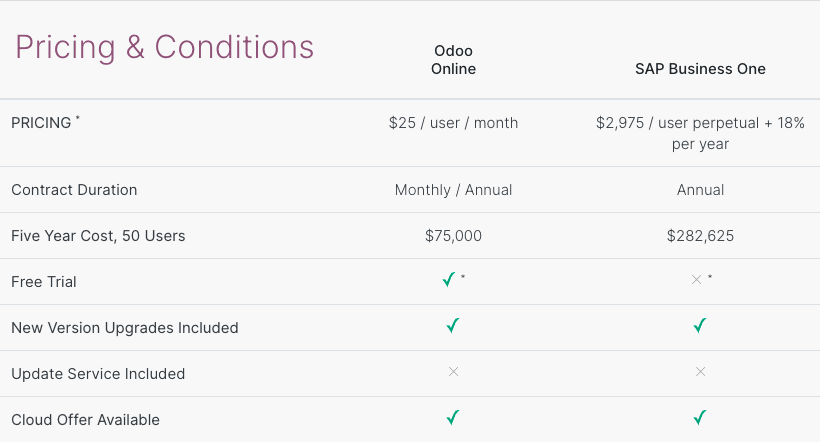The height and width of the screenshot is (442, 820).
Task: Click the Contract Duration row label
Action: click(x=74, y=190)
